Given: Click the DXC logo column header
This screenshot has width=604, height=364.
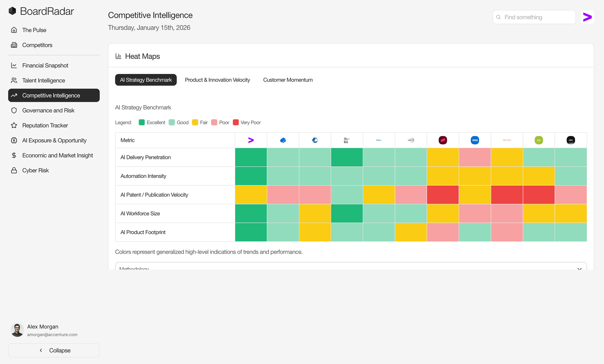Looking at the screenshot, I should click(507, 140).
